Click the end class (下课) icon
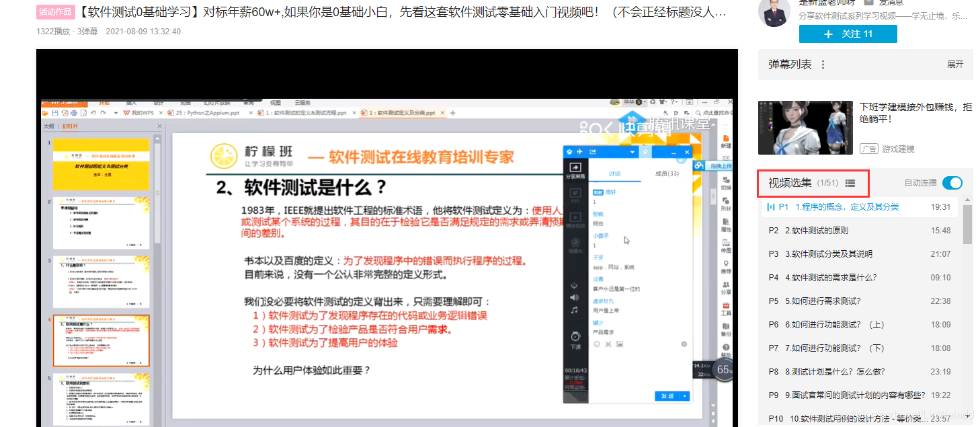Image resolution: width=980 pixels, height=427 pixels. point(574,336)
